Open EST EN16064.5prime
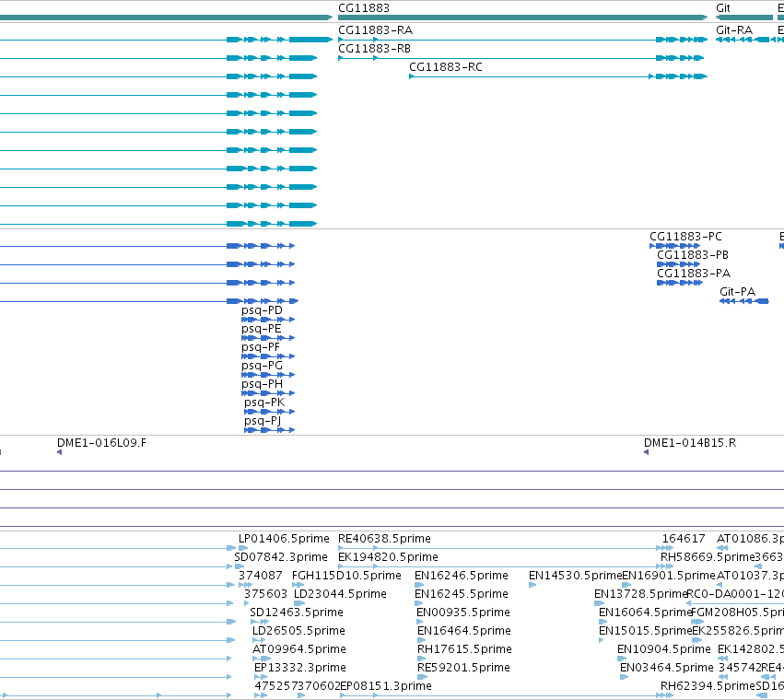This screenshot has width=784, height=700. tap(645, 612)
